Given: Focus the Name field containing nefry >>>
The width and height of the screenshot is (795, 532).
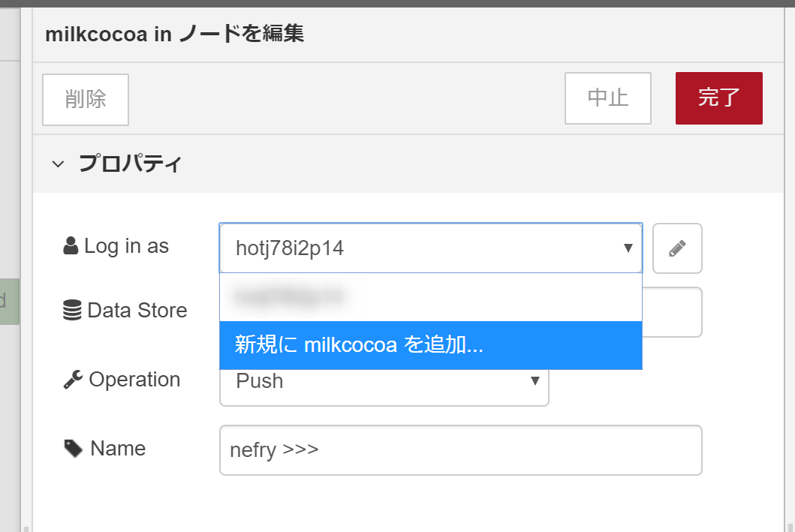Looking at the screenshot, I should coord(460,450).
